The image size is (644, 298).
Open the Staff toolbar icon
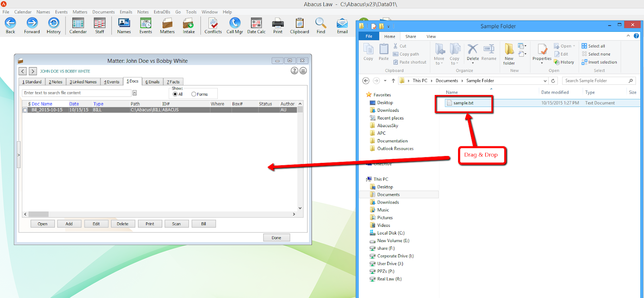(x=99, y=25)
